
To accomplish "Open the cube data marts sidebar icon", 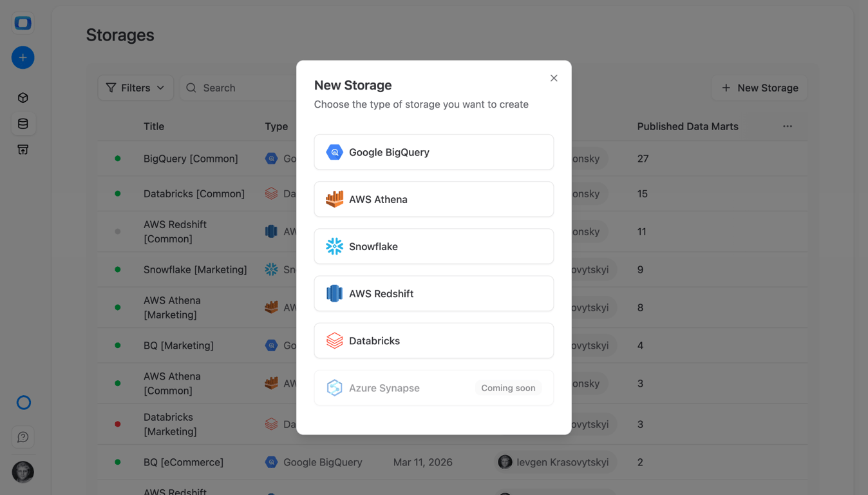I will (x=23, y=98).
